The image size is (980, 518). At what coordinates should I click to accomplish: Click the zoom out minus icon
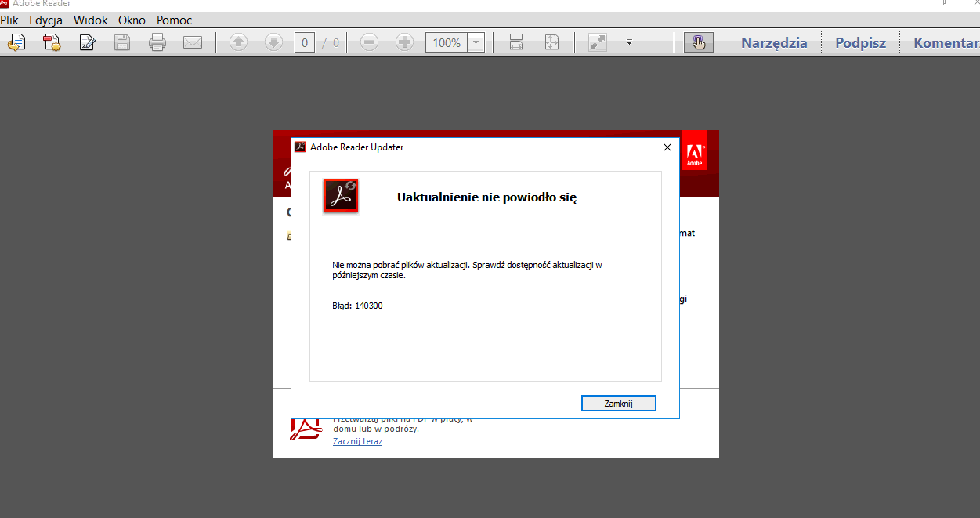(369, 43)
